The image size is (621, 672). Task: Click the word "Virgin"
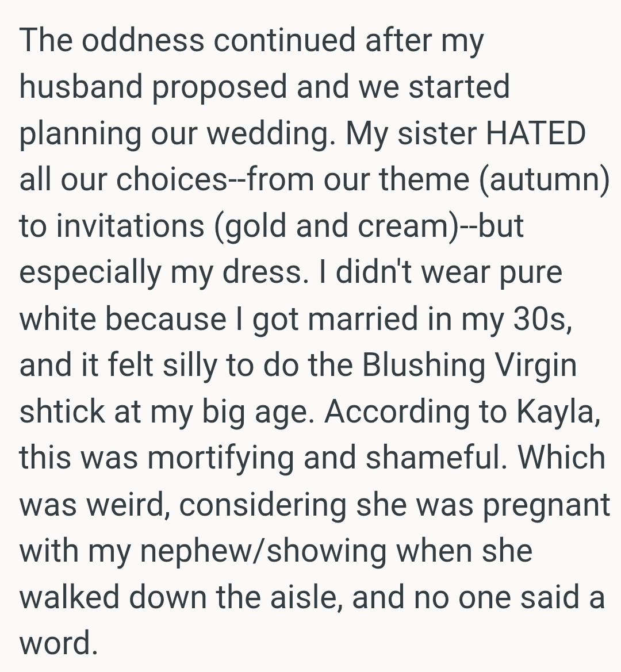point(535,366)
